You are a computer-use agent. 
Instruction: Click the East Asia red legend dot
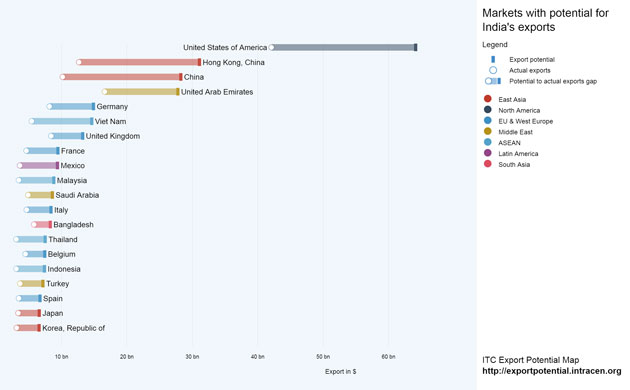point(487,99)
